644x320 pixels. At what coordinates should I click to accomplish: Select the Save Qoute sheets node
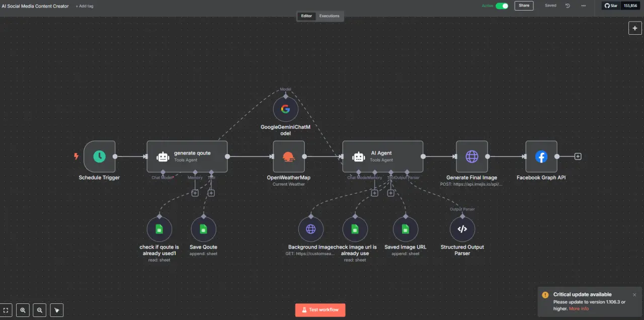[203, 229]
